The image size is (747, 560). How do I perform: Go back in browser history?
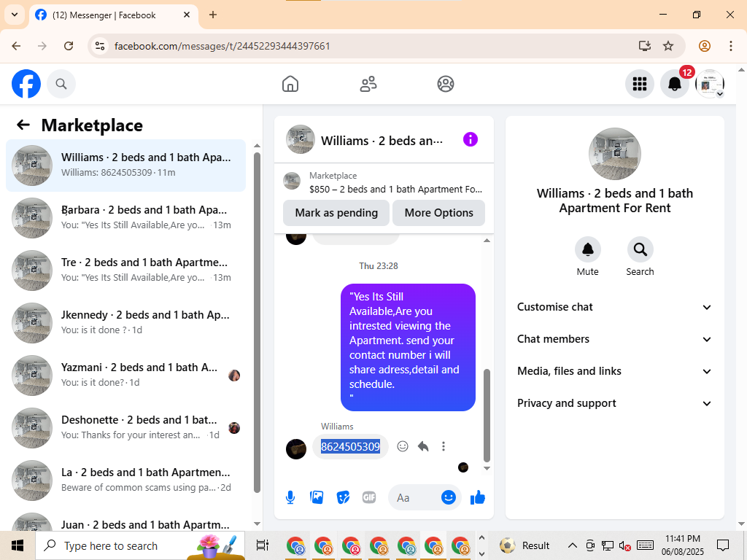[16, 46]
